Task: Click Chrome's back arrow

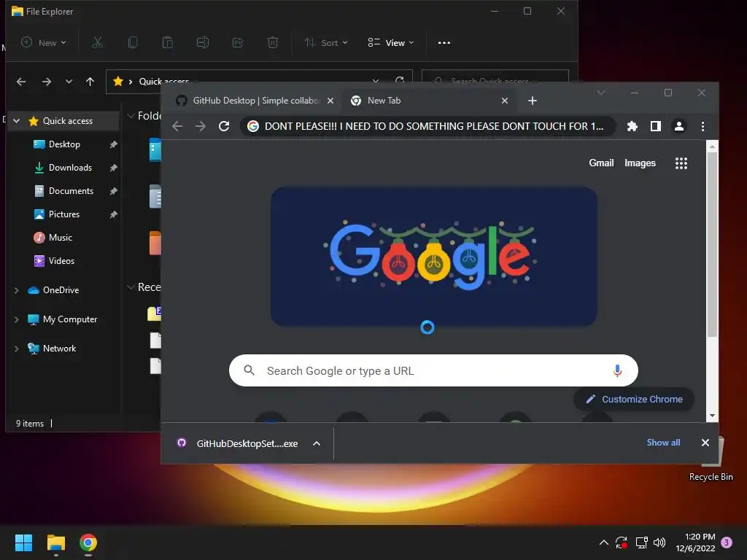Action: click(x=177, y=126)
